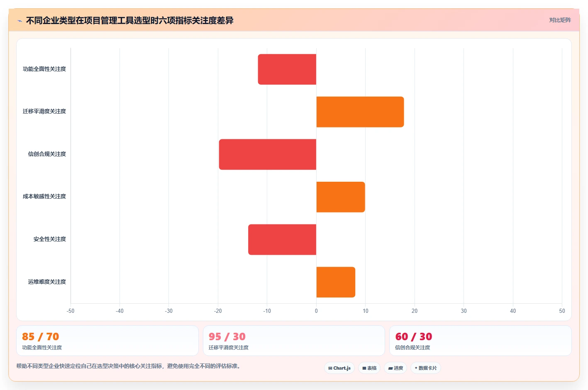Click the x-axis tick label 0

(316, 311)
